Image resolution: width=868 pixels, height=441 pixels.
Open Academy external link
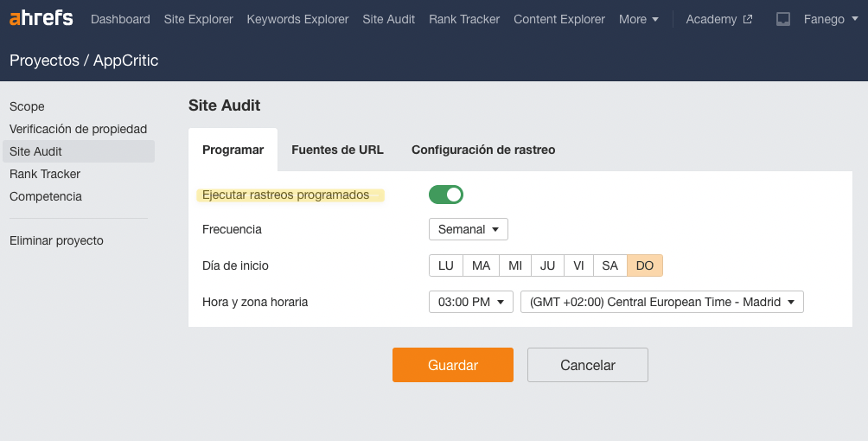[718, 19]
